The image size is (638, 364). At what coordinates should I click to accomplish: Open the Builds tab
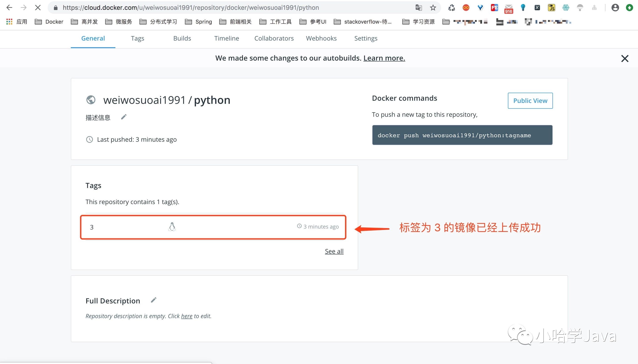pyautogui.click(x=182, y=39)
